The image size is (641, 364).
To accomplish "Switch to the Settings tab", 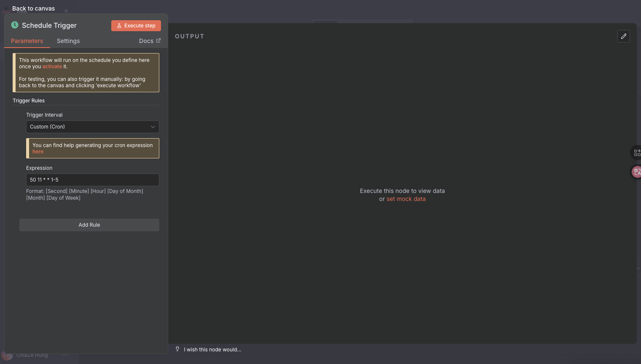I will pyautogui.click(x=68, y=41).
